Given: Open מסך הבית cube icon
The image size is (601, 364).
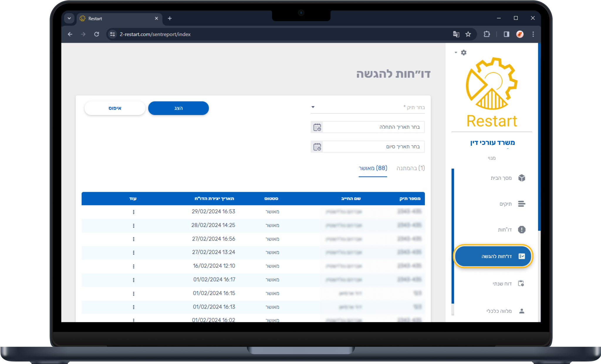Looking at the screenshot, I should click(x=522, y=178).
